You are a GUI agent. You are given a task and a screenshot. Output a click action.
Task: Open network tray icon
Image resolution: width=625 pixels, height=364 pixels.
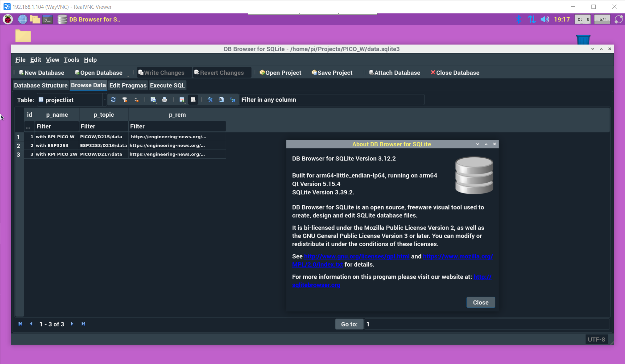(532, 19)
